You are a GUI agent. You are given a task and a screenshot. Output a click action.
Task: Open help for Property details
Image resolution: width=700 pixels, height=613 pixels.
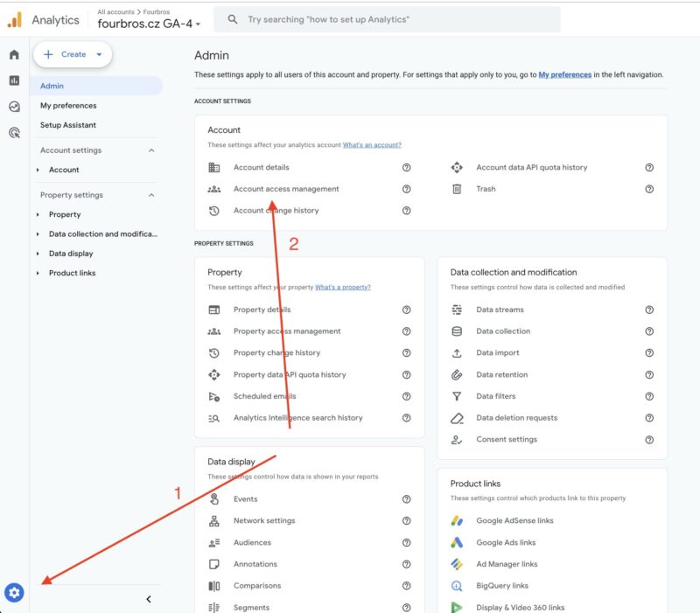pyautogui.click(x=406, y=310)
